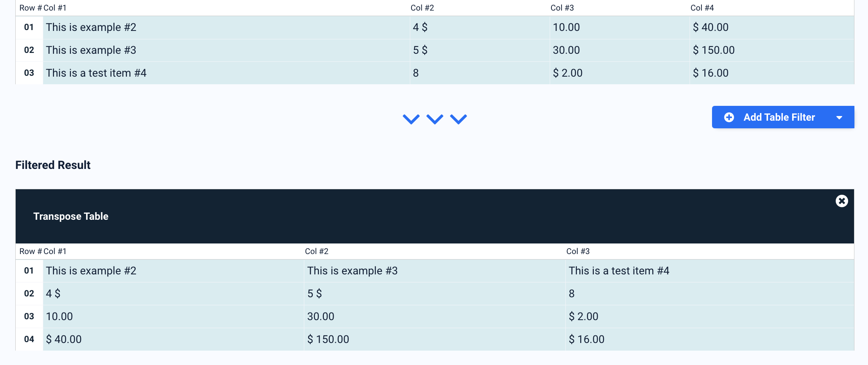Viewport: 868px width, 365px height.
Task: Click the "5 $" cell in filtered result
Action: point(314,293)
